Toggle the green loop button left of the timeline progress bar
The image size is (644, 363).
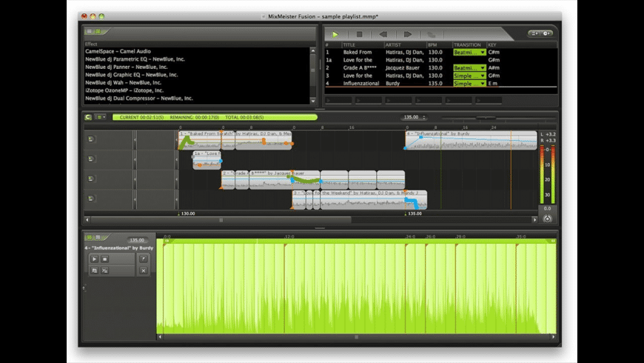tap(88, 117)
